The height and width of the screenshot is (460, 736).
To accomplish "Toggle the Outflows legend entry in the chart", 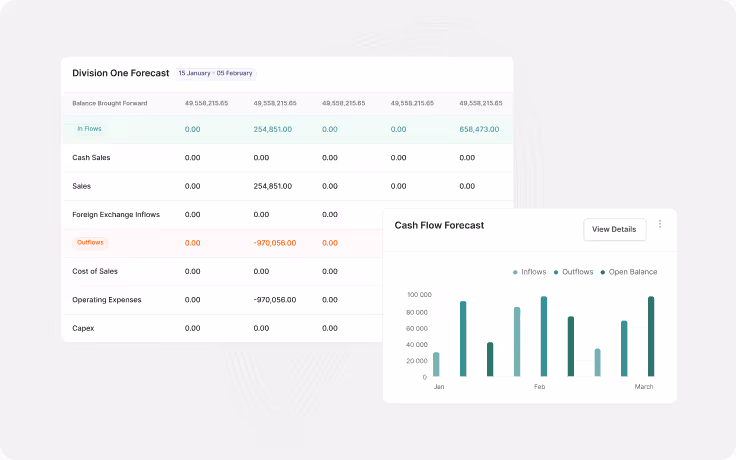I will [573, 272].
